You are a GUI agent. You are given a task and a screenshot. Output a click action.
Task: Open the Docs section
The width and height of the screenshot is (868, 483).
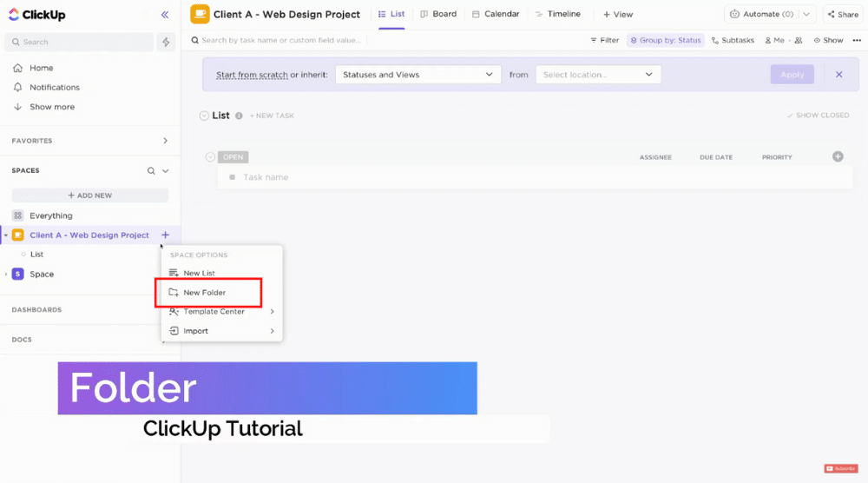(x=22, y=340)
